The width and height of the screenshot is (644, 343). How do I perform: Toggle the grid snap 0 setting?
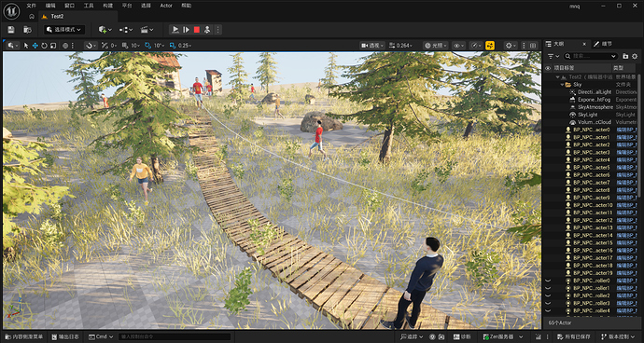pyautogui.click(x=109, y=46)
